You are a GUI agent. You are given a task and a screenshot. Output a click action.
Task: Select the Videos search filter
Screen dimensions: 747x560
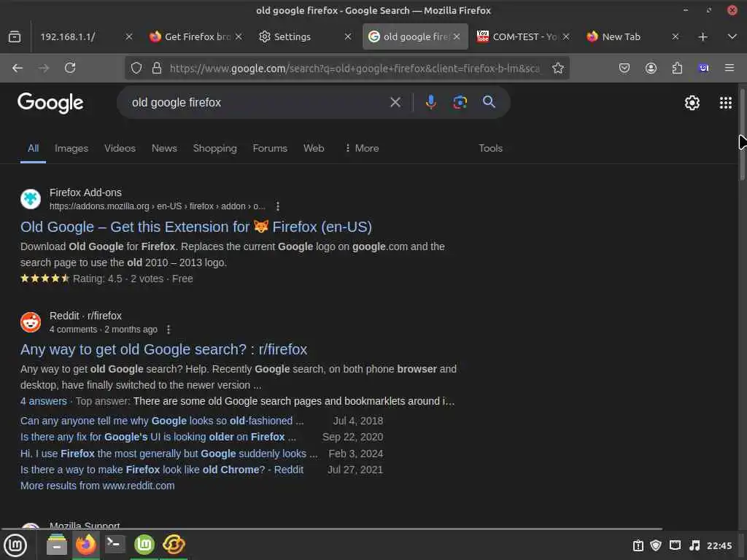click(x=120, y=148)
